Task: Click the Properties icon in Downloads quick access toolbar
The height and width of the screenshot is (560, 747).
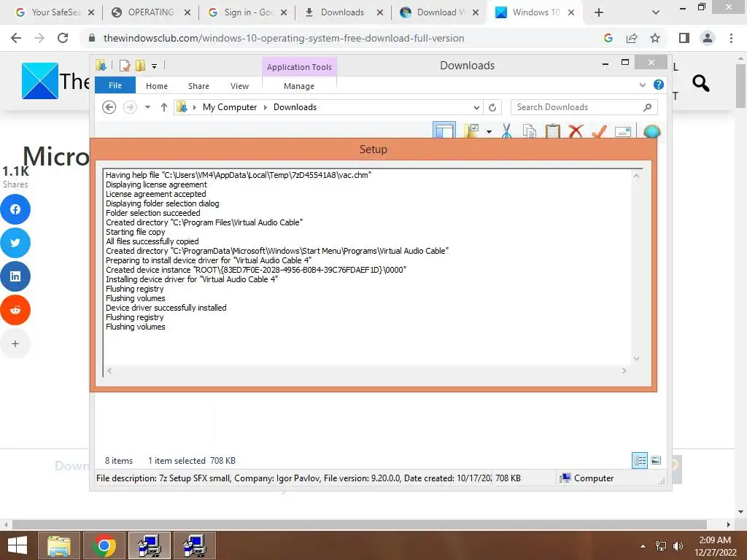Action: (x=125, y=66)
